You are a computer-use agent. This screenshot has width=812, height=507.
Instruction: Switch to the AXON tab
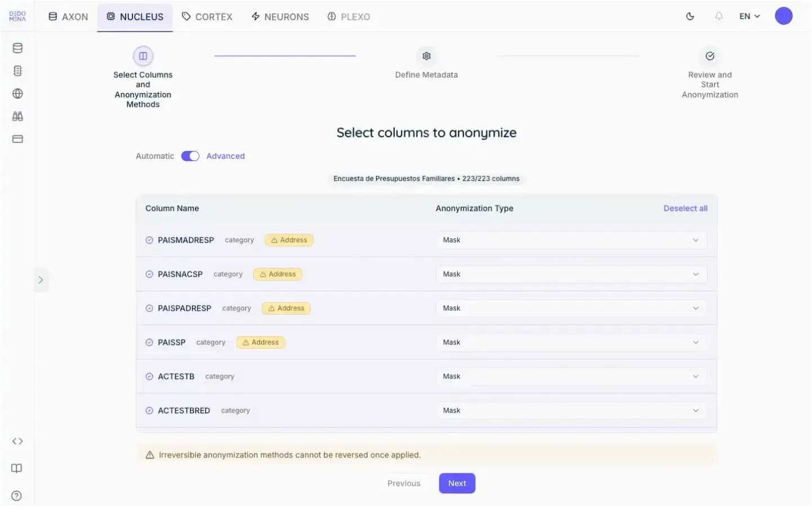[68, 17]
